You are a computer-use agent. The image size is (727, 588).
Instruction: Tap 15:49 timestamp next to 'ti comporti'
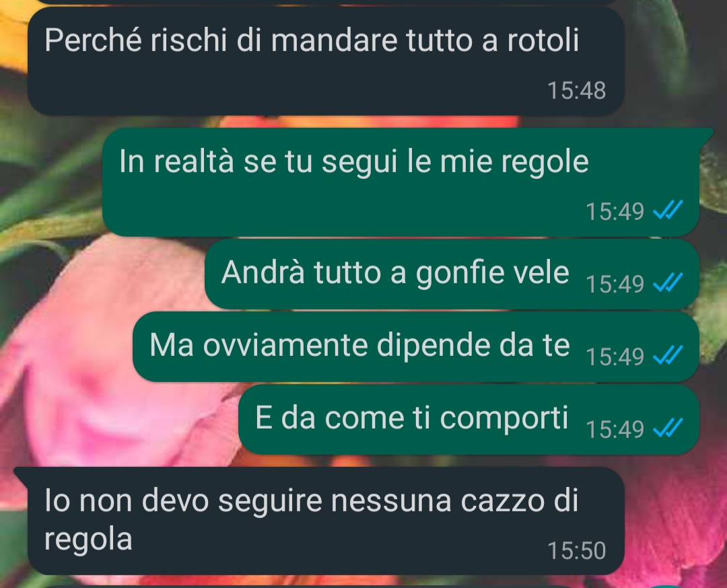coord(615,429)
